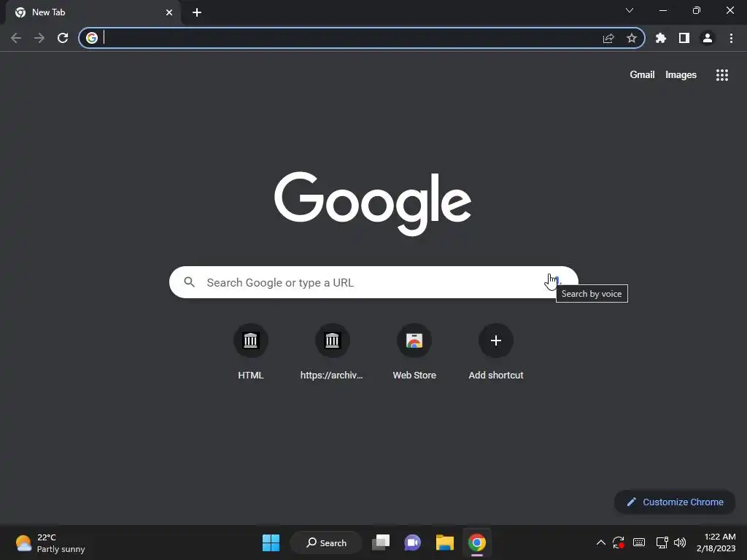This screenshot has width=747, height=560.
Task: Open the Windows Start menu
Action: point(271,542)
